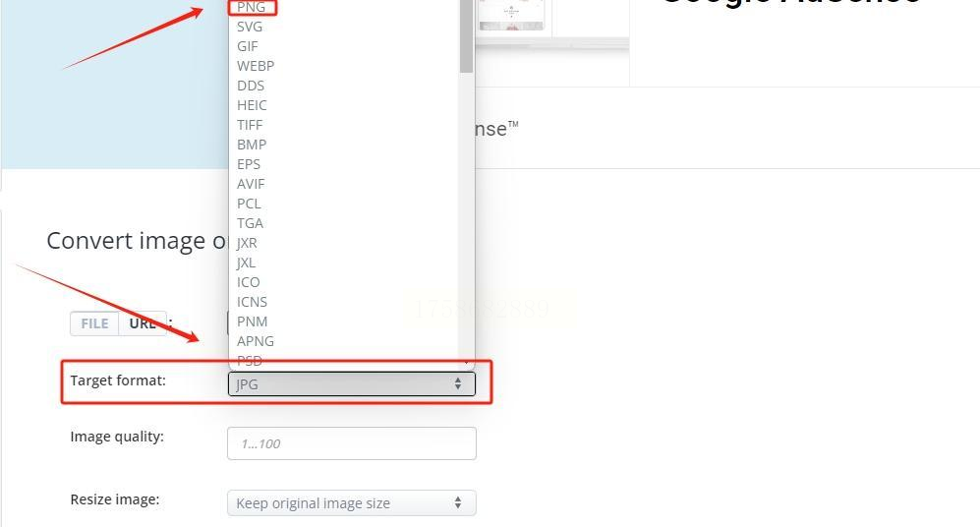
Task: Click the format list scrollbar thumb
Action: [466, 35]
